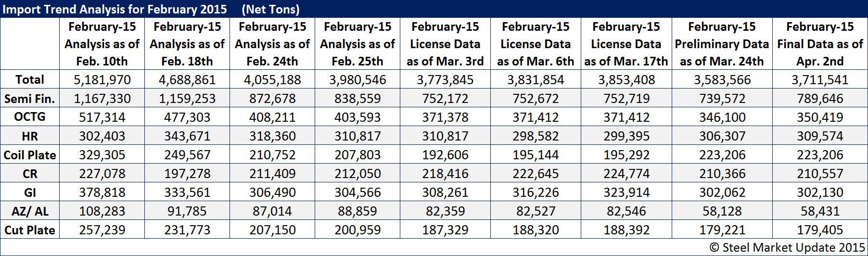This screenshot has height=256, width=868.
Task: Click the '© Steel Market Update 2015' copyright text
Action: (x=787, y=247)
